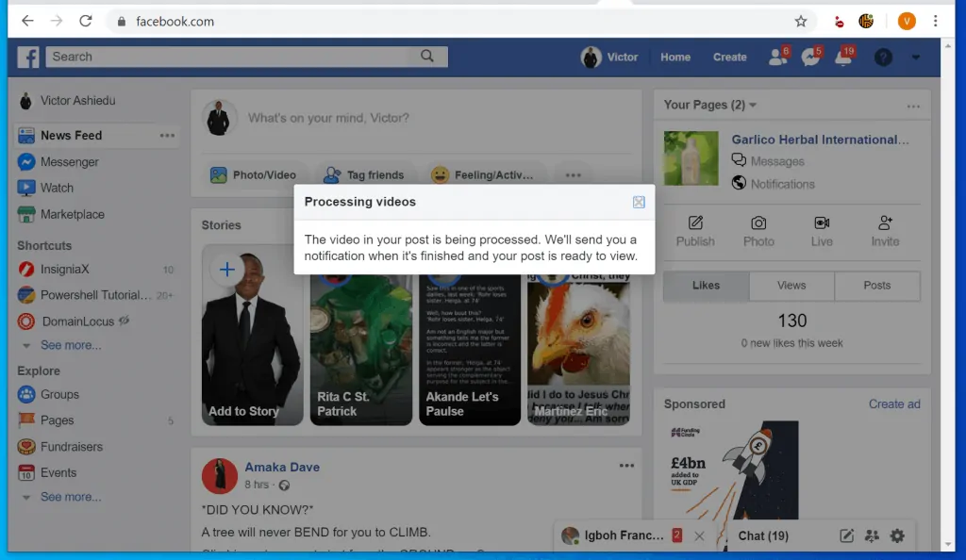Open Create ad link in Sponsored section
This screenshot has height=560, width=966.
point(893,404)
